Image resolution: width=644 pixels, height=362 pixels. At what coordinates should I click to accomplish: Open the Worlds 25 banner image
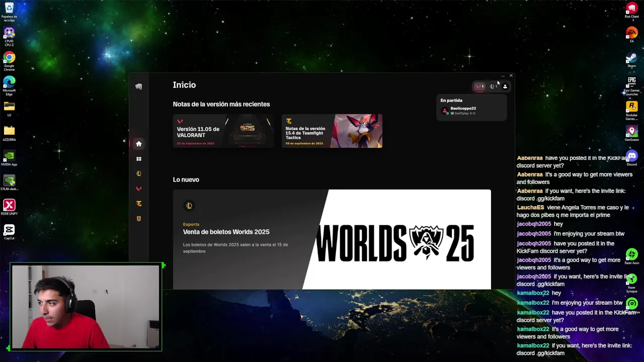tap(396, 239)
